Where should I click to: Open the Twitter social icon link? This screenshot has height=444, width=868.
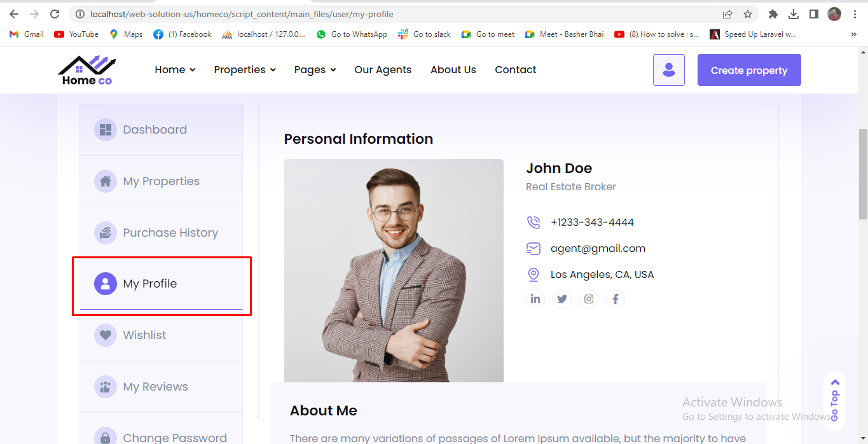(x=562, y=299)
